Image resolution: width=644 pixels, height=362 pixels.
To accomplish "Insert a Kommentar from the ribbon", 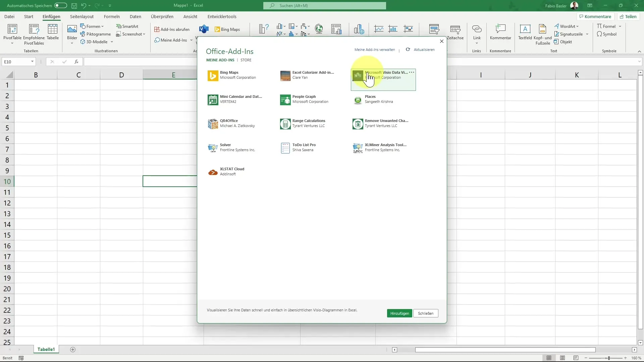I will 500,32.
